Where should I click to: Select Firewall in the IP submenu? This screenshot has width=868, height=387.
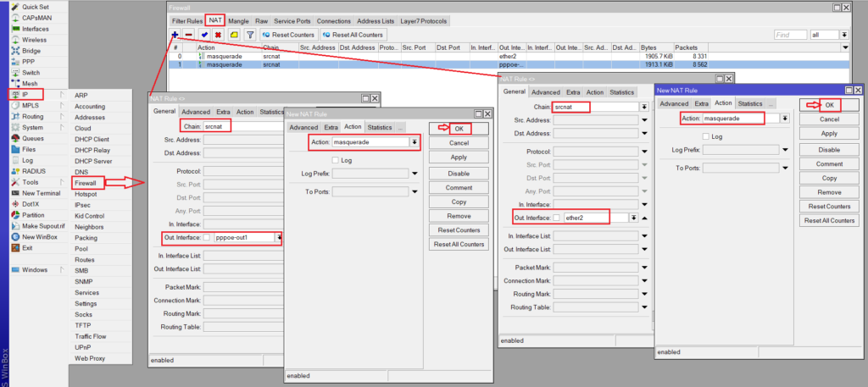tap(86, 182)
